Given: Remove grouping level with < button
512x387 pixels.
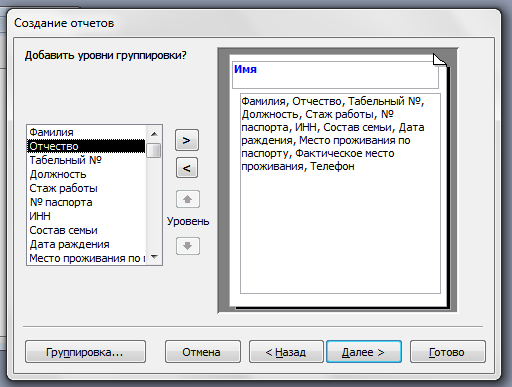Looking at the screenshot, I should point(187,168).
